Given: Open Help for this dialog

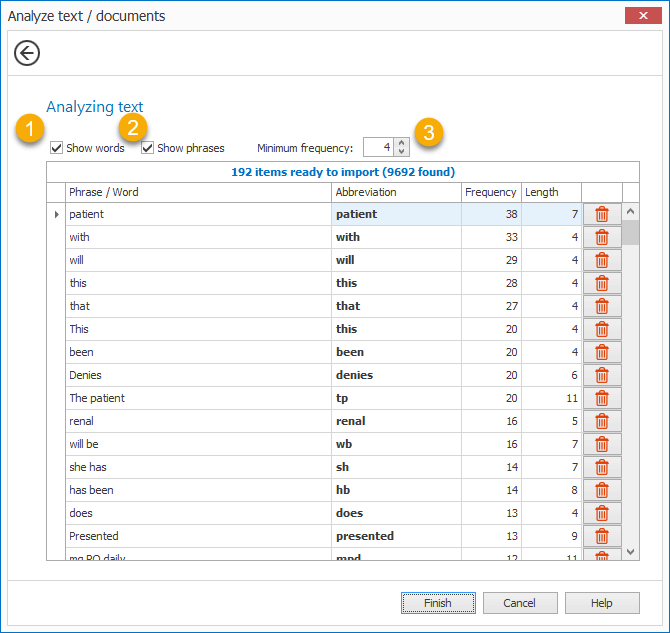Looking at the screenshot, I should click(602, 603).
